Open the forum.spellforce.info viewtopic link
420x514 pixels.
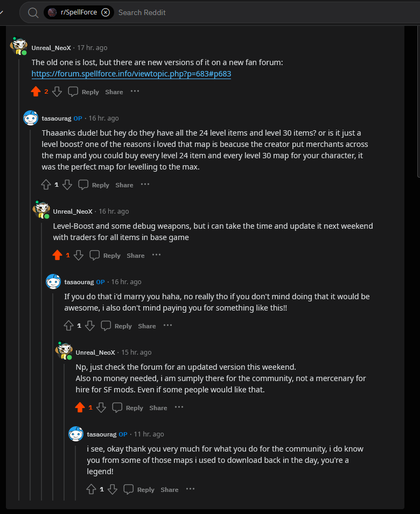pos(131,74)
